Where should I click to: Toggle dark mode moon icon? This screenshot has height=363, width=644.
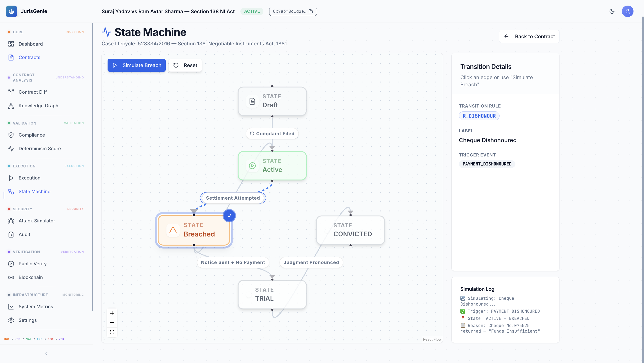(612, 11)
